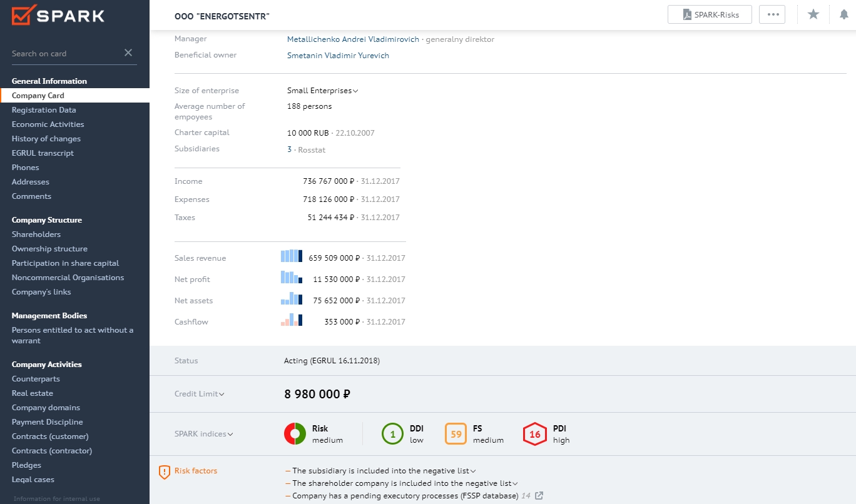Click the credit limit value 8 980 000 ₽

pos(317,394)
